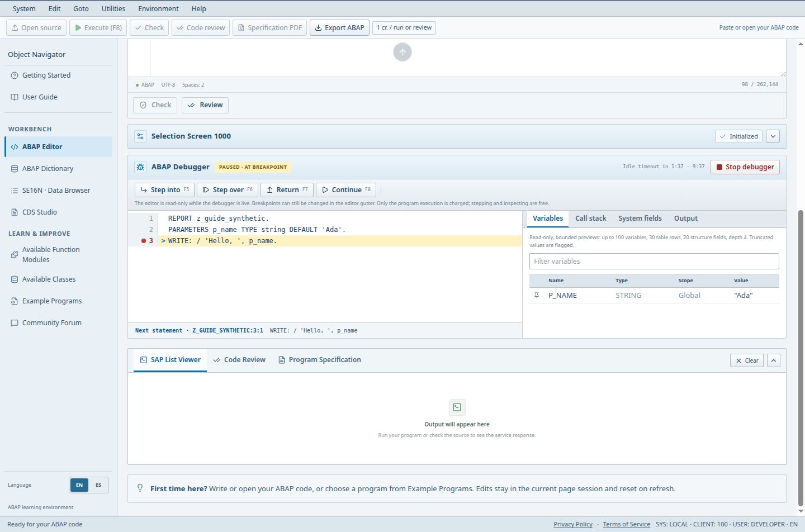Viewport: 805px width, 532px height.
Task: Switch to the Code Review tab
Action: coord(239,360)
